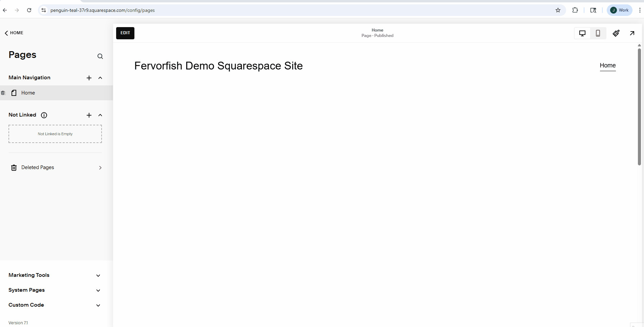The height and width of the screenshot is (327, 644).
Task: Click the Home link in site navigation
Action: pyautogui.click(x=608, y=65)
